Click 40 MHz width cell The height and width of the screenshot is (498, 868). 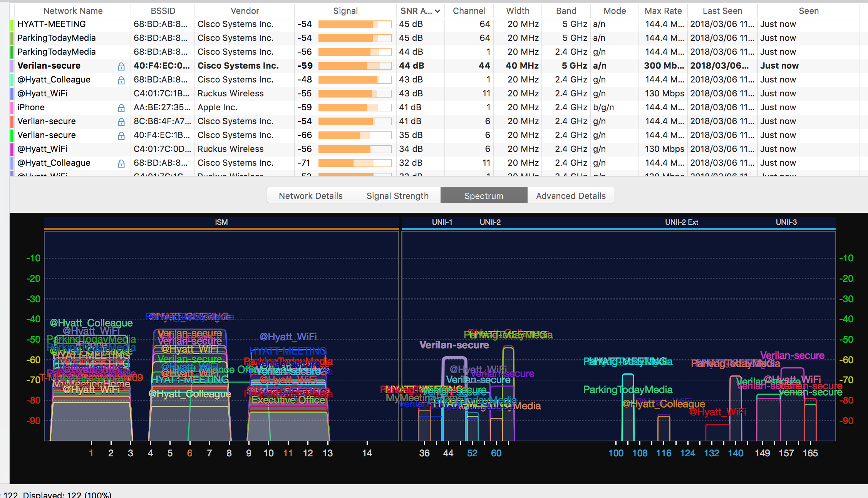[x=522, y=66]
